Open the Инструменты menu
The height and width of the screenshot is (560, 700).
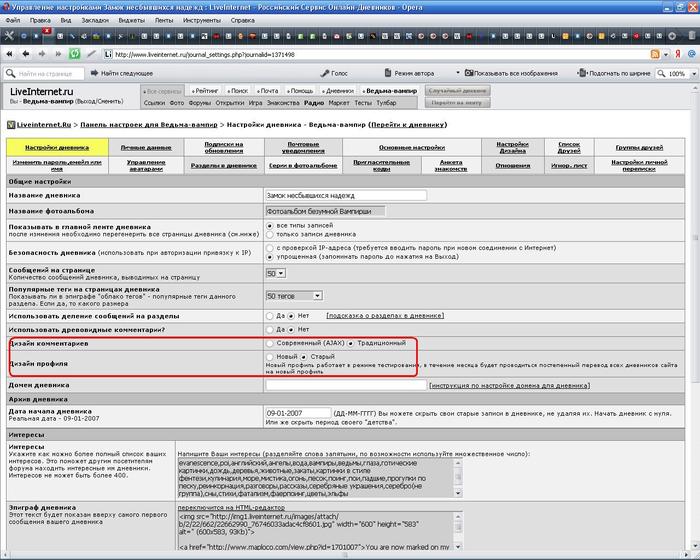click(x=201, y=20)
